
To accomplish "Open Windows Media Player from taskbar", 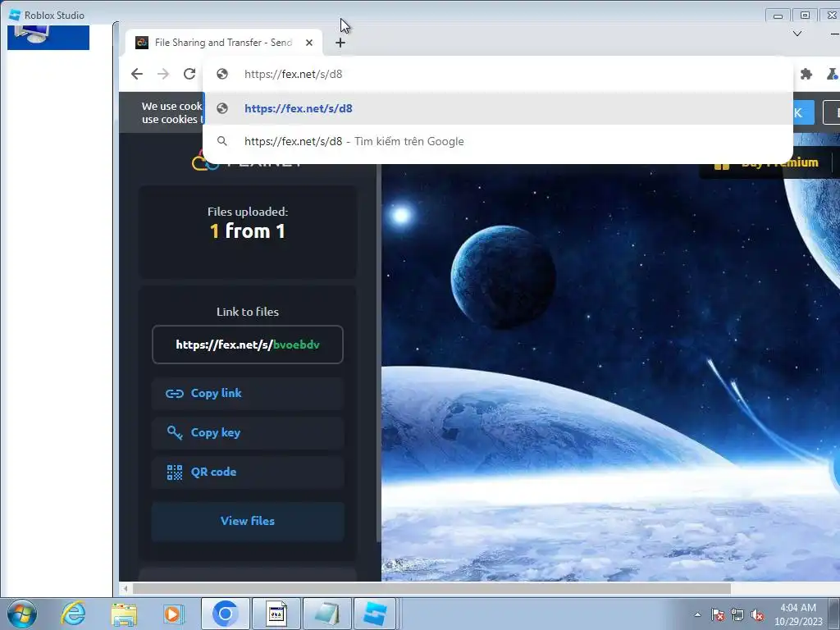I will tap(174, 614).
